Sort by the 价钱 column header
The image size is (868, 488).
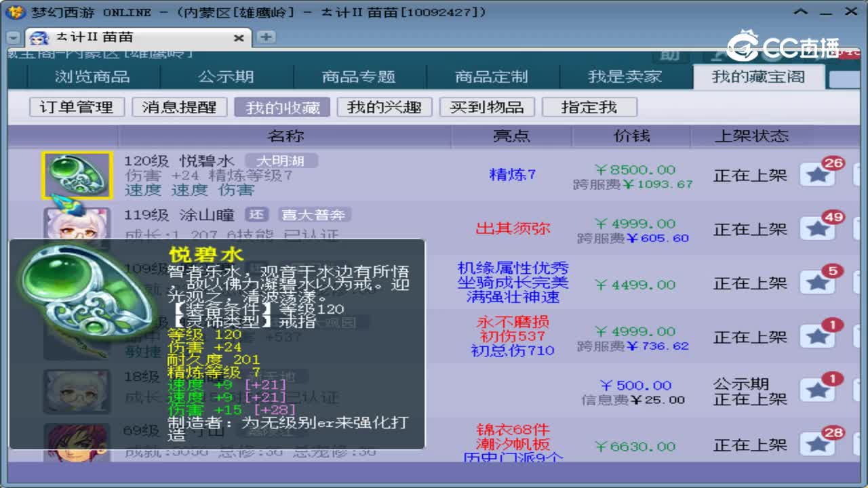tap(631, 136)
